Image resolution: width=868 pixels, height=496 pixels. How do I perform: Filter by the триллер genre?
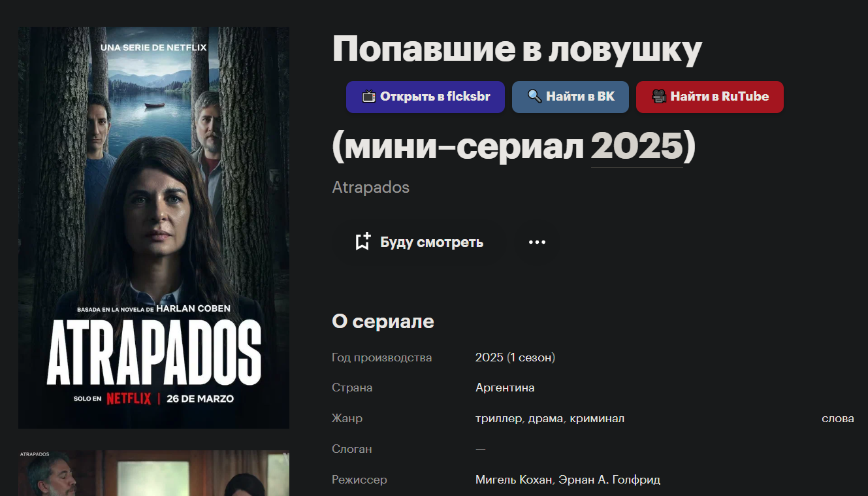(x=499, y=418)
